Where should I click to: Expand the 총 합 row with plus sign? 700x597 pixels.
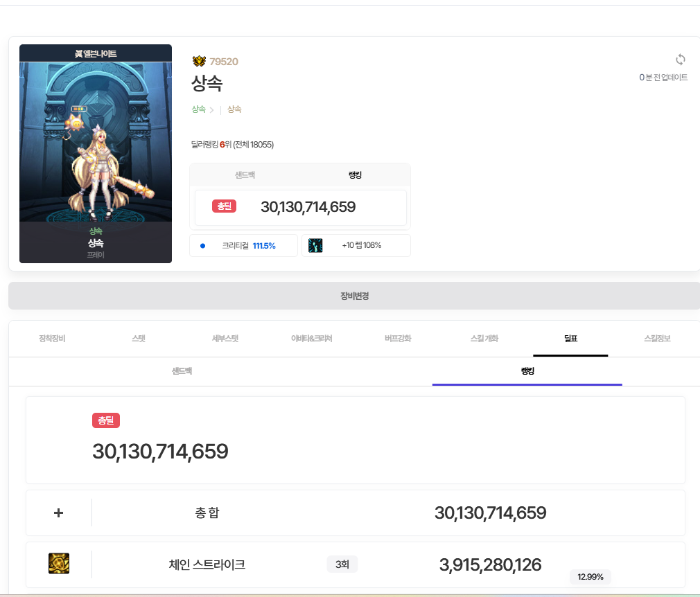tap(58, 513)
